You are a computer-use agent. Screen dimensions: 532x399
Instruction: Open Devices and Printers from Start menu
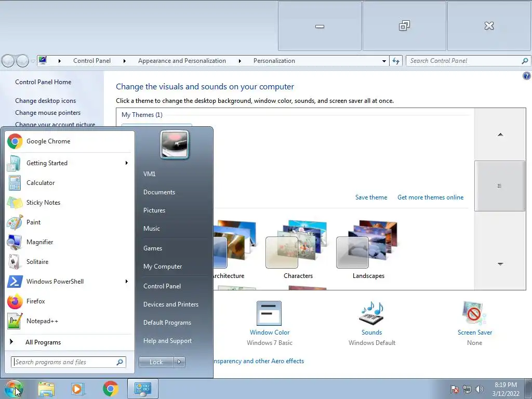171,304
